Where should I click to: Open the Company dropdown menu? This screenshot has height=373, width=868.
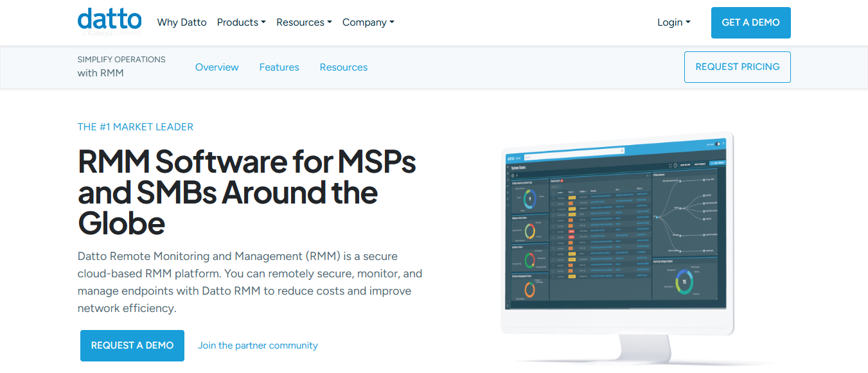[368, 22]
